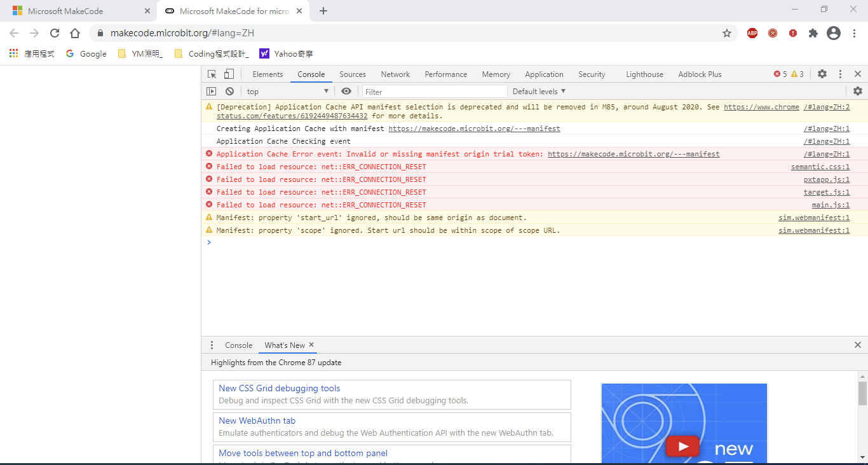Open the DevTools customize three-dot menu
Image resolution: width=868 pixels, height=465 pixels.
(840, 74)
